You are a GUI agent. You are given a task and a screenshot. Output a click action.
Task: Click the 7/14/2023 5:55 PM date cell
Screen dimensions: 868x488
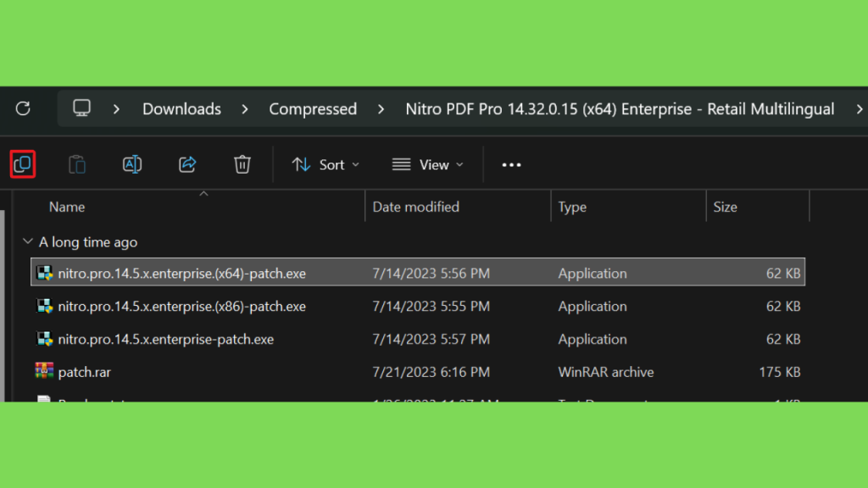click(x=431, y=307)
